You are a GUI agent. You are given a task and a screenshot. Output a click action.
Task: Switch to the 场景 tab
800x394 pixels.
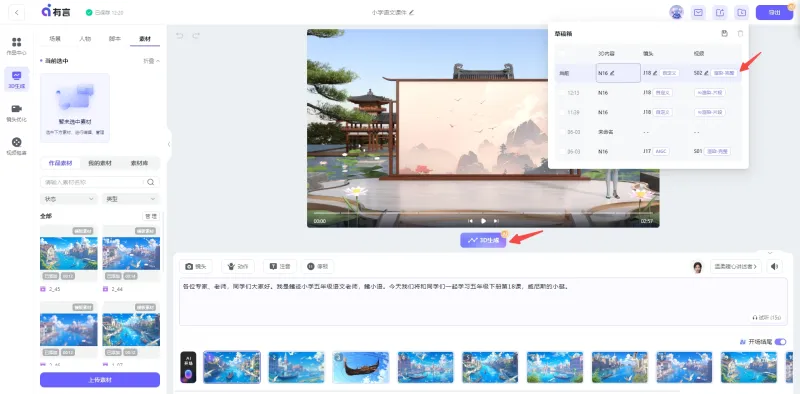[x=55, y=38]
